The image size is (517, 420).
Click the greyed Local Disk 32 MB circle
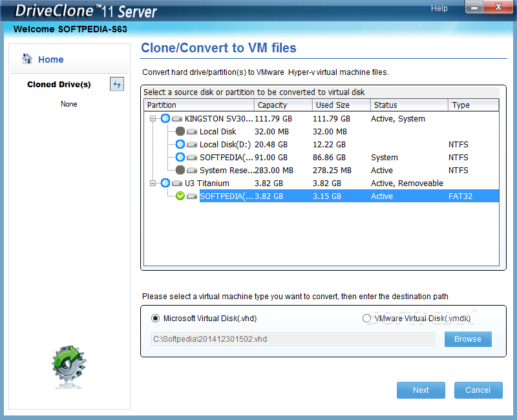click(180, 131)
